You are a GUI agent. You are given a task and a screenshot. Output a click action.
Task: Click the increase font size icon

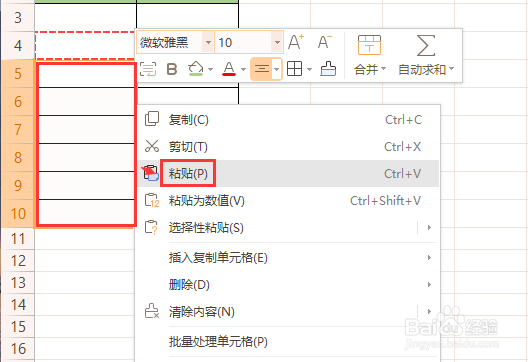point(296,42)
